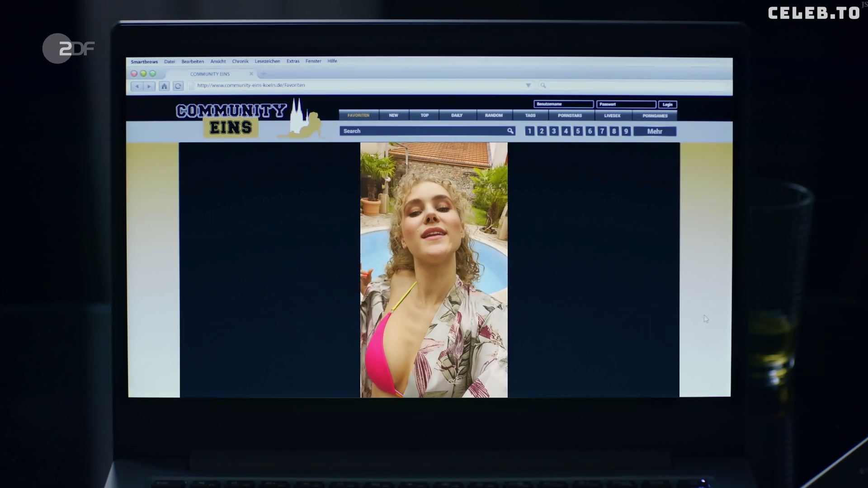
Task: Select the TOP navigation tab
Action: point(425,115)
